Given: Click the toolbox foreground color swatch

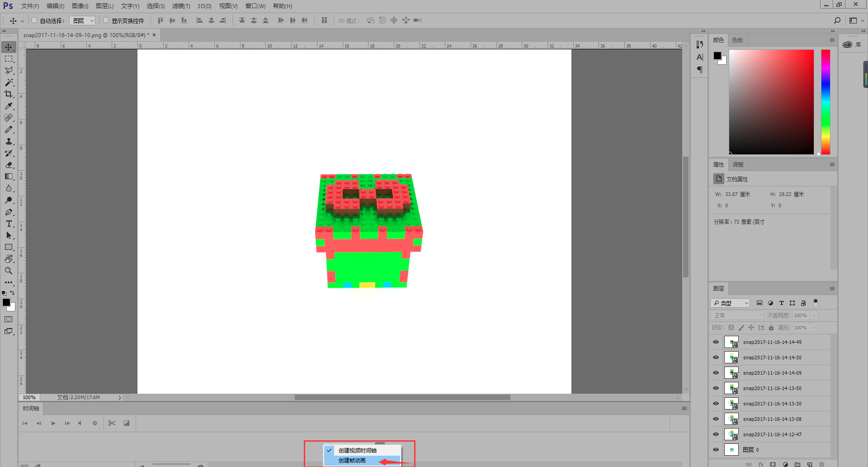Looking at the screenshot, I should (x=6, y=302).
